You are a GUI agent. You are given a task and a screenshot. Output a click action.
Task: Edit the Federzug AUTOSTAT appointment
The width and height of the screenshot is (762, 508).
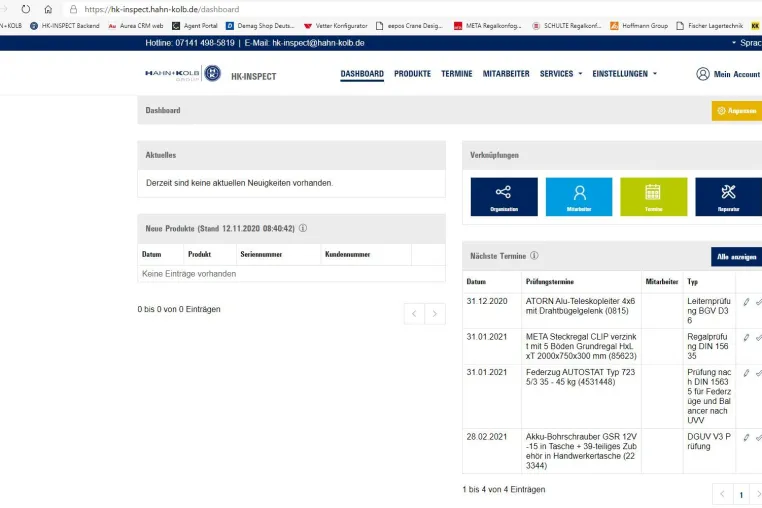tap(746, 373)
